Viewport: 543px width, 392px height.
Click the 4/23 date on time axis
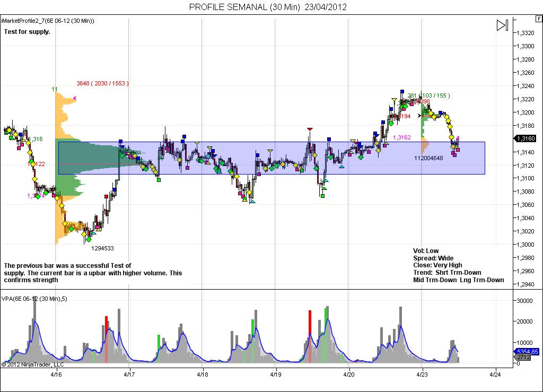pyautogui.click(x=422, y=374)
